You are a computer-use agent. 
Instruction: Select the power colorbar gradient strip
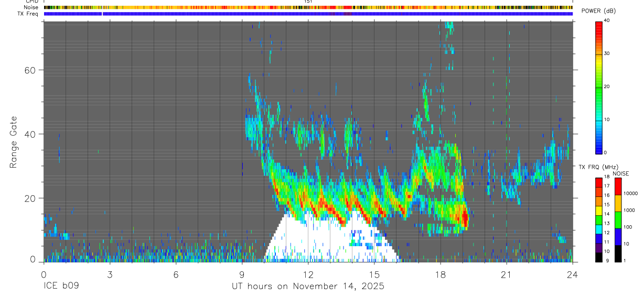click(599, 87)
